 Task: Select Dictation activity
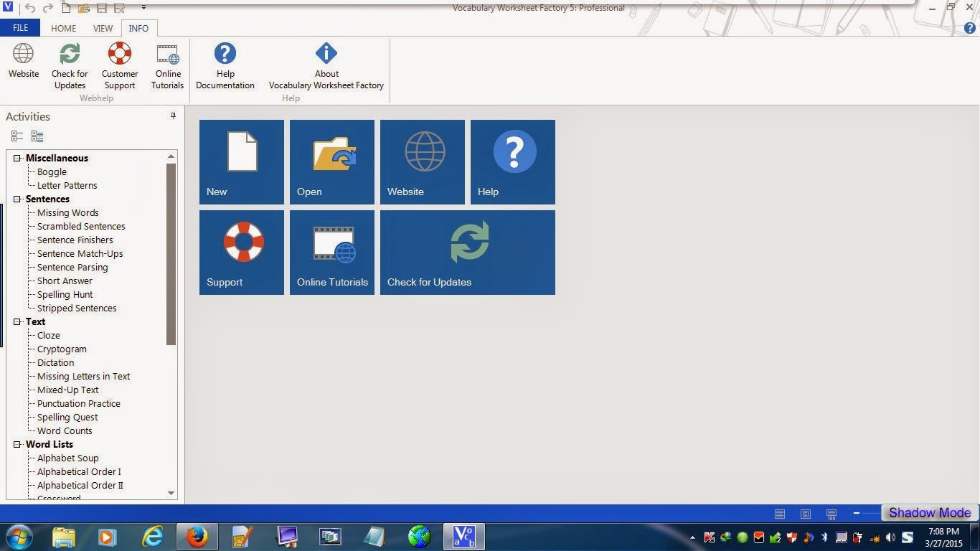[x=55, y=362]
